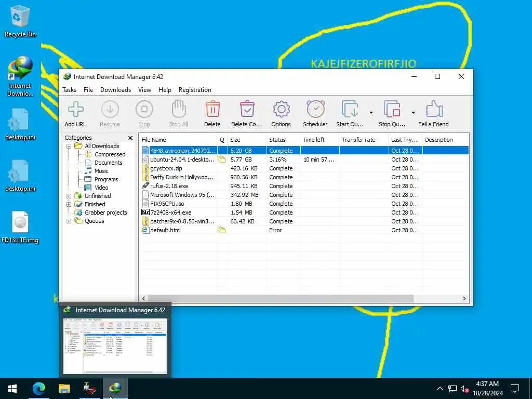Select the Daffy Duck in Hollywood file
This screenshot has height=399, width=532.
click(x=304, y=177)
